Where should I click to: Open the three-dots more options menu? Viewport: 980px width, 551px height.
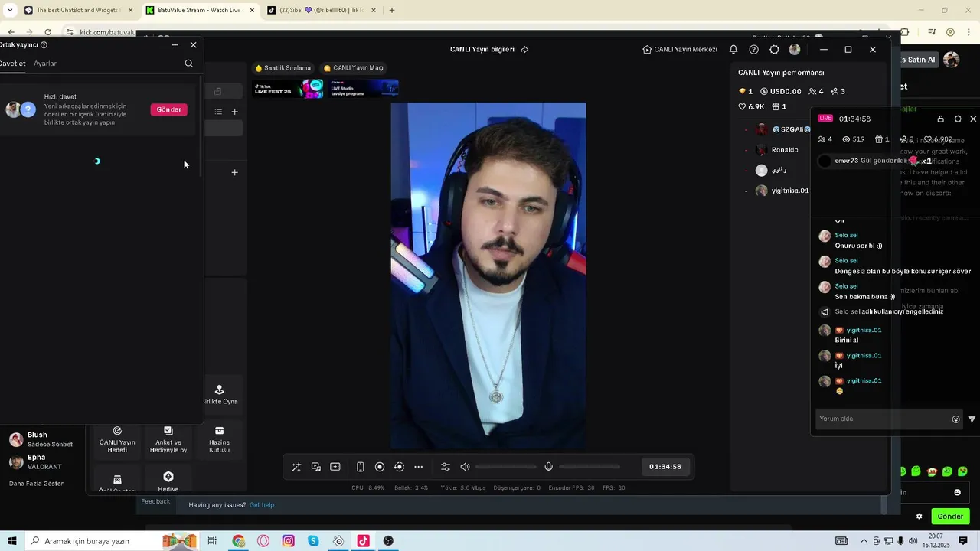point(419,467)
